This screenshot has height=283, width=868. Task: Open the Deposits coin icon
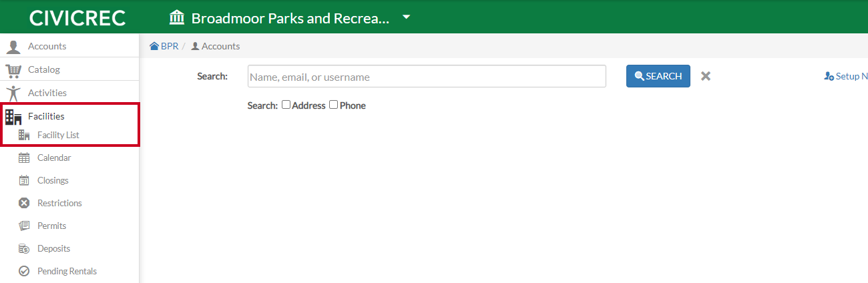click(24, 249)
